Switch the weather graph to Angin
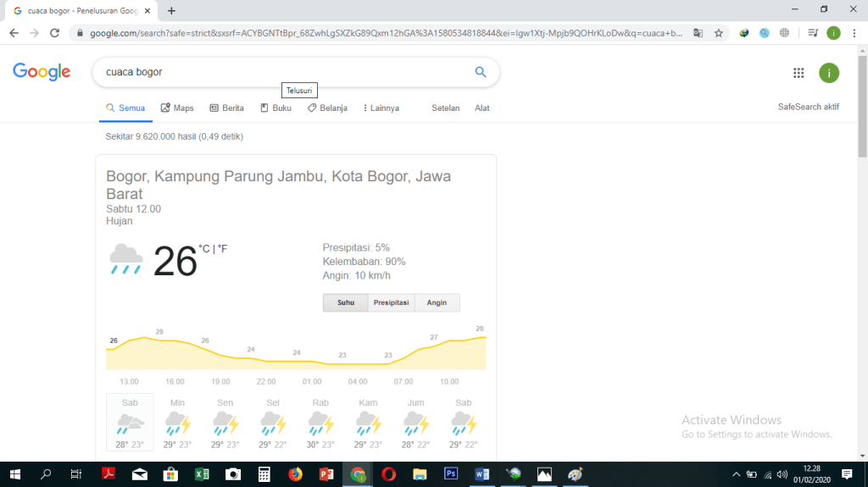 437,302
